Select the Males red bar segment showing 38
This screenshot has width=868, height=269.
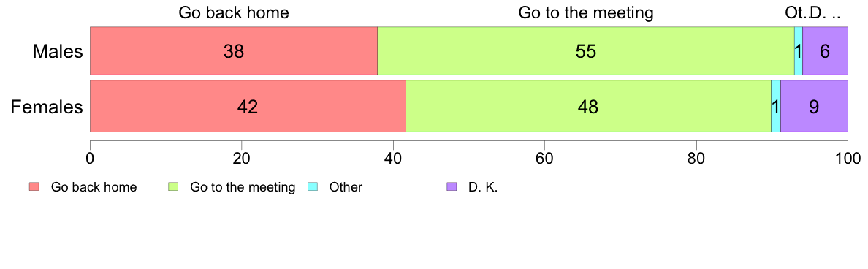point(234,51)
